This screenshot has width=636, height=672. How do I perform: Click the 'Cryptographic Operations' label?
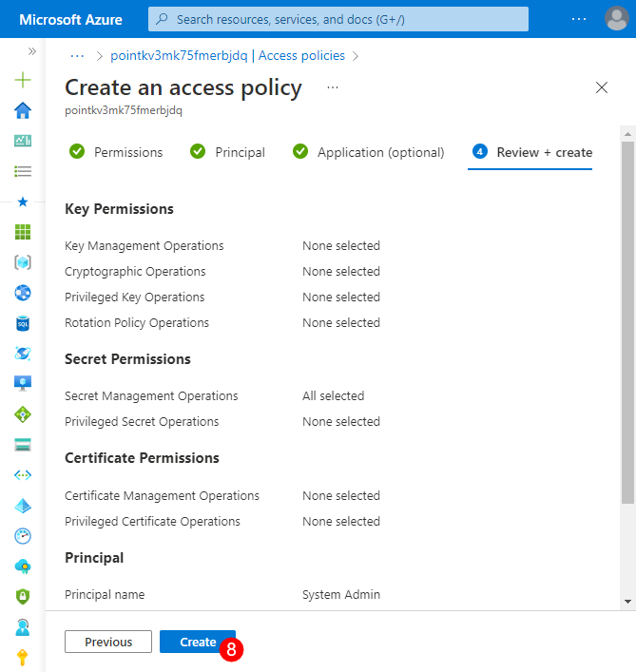tap(135, 272)
